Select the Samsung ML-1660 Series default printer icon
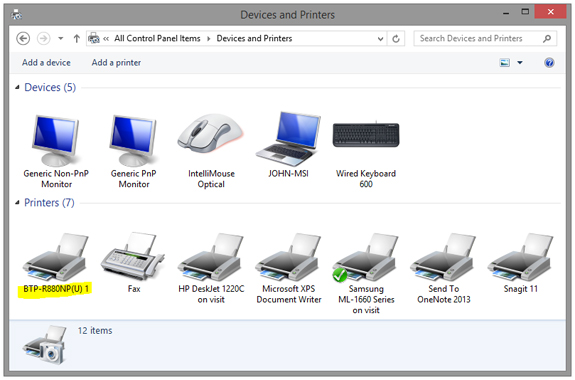The image size is (575, 380). coord(366,257)
